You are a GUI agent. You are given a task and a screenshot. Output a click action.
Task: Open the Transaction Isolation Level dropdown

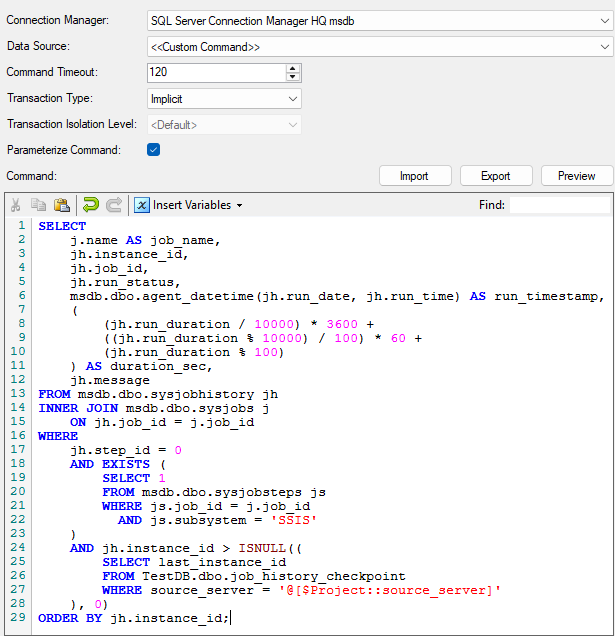tap(292, 125)
